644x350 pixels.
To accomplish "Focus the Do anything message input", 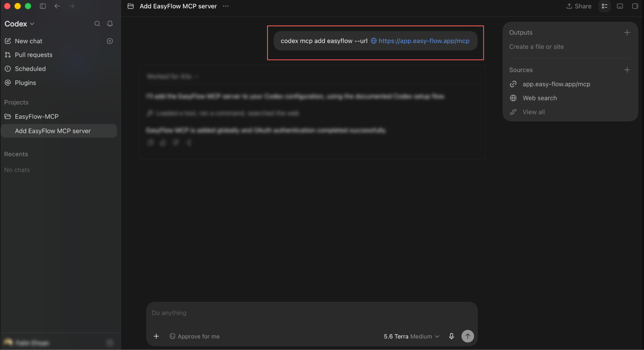I will pos(312,313).
